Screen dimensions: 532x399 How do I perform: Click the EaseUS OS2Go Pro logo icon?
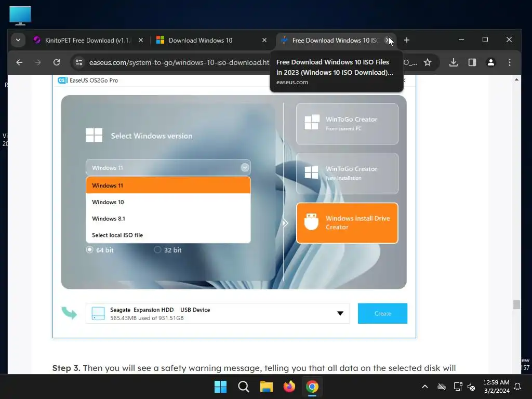[62, 81]
